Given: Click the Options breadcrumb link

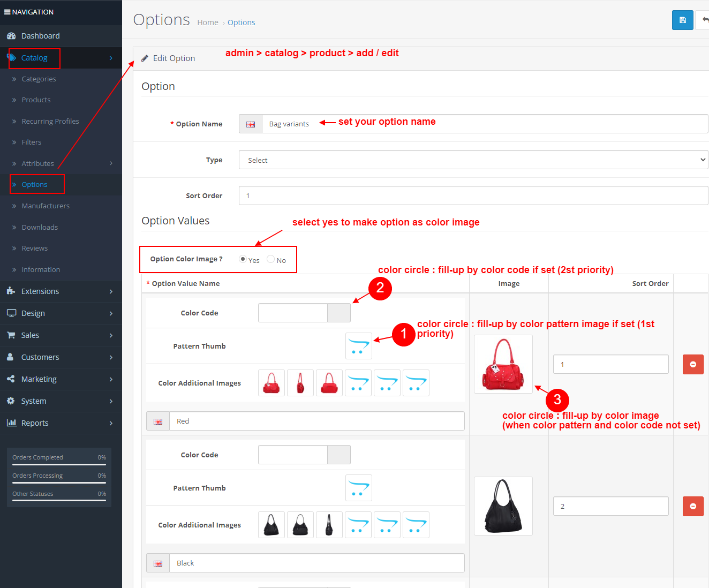Looking at the screenshot, I should (x=241, y=22).
